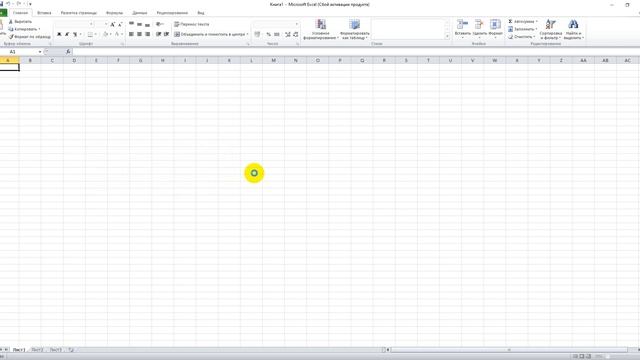This screenshot has height=360, width=640.
Task: Open the Fill (Заполнить) menu
Action: [x=522, y=29]
